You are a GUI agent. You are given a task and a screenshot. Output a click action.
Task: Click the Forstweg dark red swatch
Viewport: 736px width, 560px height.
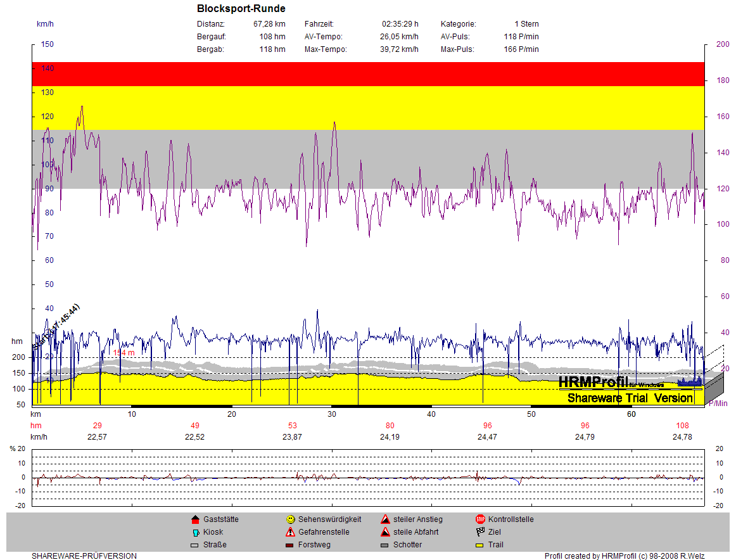(290, 545)
